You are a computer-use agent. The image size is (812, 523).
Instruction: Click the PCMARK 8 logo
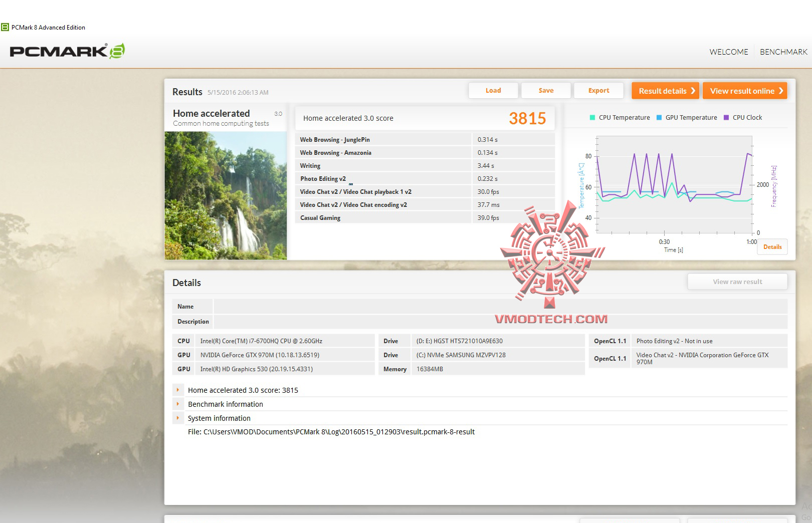(67, 51)
